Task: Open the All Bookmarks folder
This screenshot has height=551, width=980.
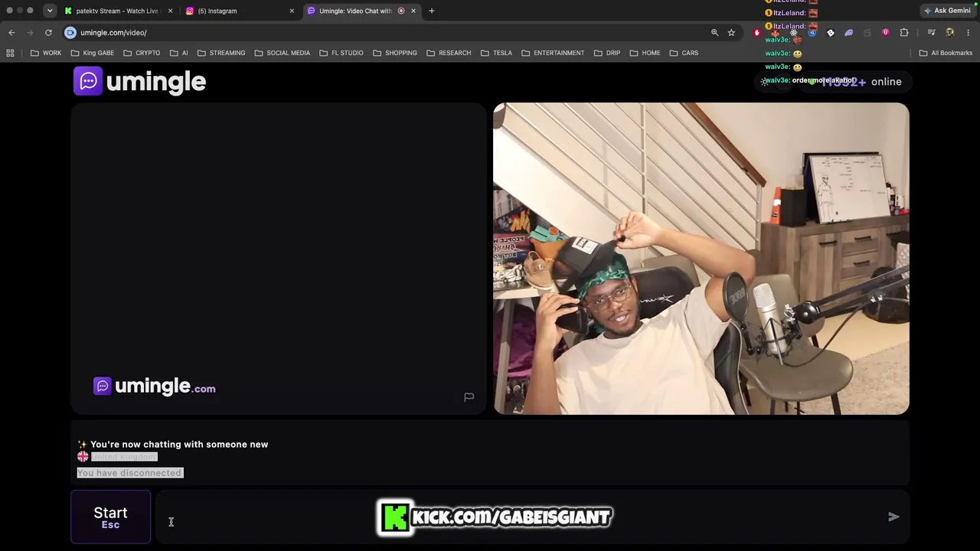Action: (946, 53)
